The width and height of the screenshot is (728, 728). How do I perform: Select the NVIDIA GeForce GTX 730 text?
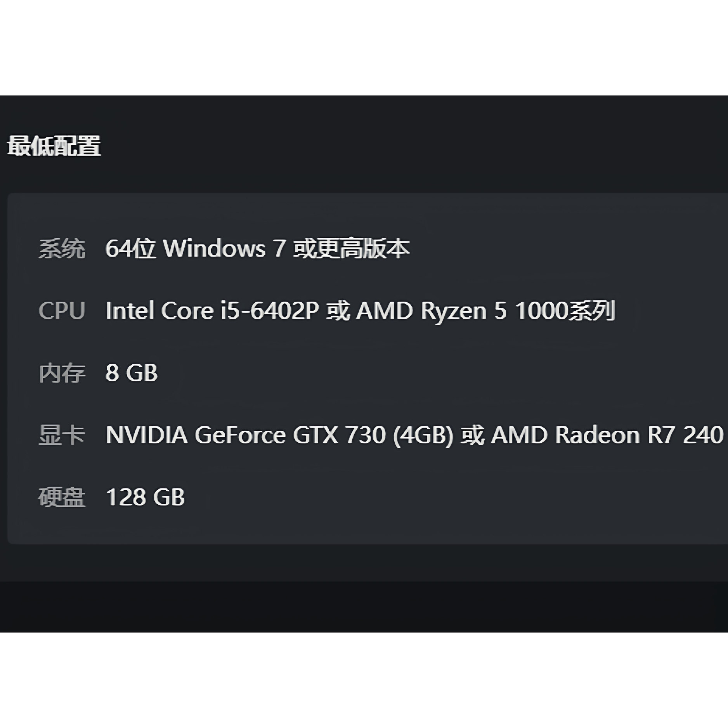pyautogui.click(x=246, y=435)
